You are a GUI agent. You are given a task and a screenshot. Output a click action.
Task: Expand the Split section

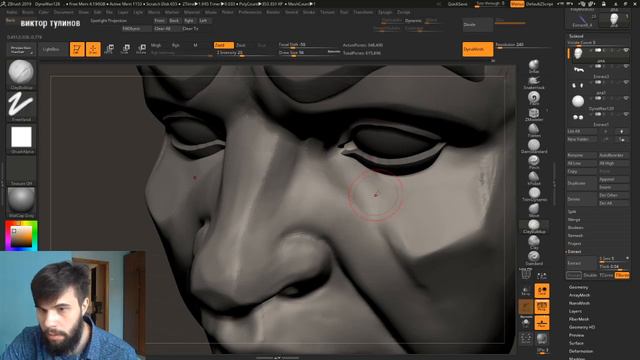point(572,211)
